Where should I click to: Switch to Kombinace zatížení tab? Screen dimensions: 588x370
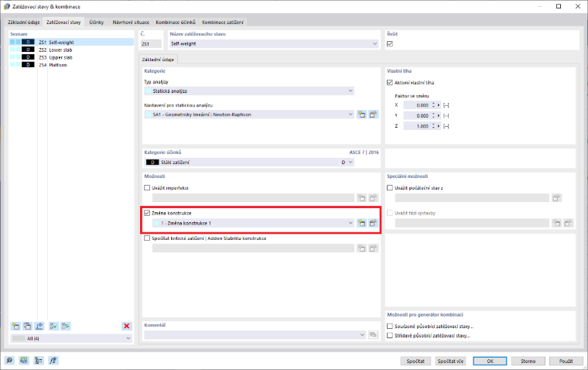(222, 22)
